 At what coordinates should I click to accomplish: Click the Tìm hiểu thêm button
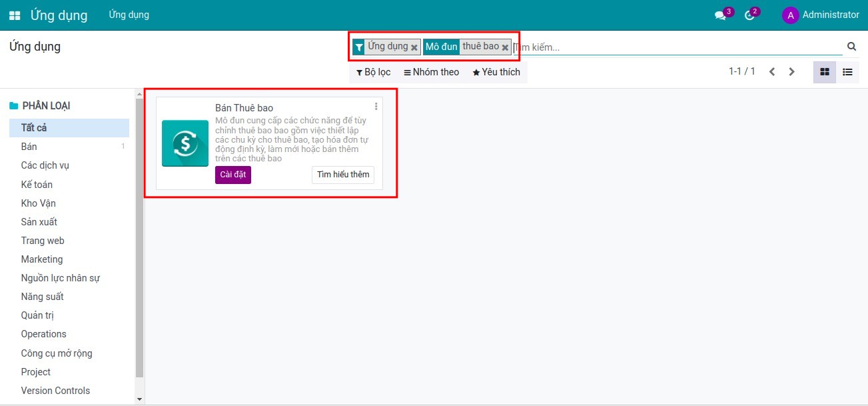point(343,175)
